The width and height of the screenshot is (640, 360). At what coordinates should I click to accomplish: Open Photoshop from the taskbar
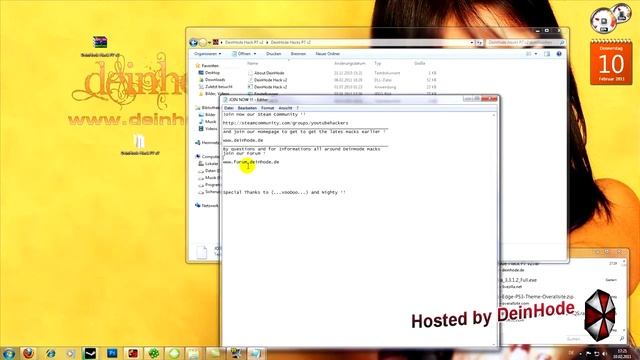tap(111, 353)
